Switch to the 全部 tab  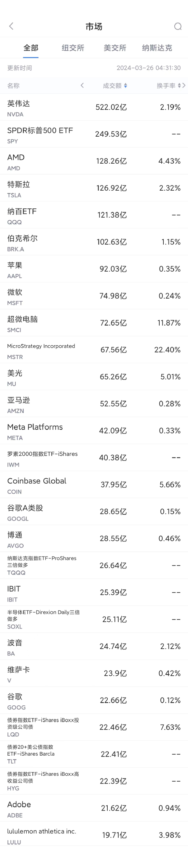(x=31, y=48)
